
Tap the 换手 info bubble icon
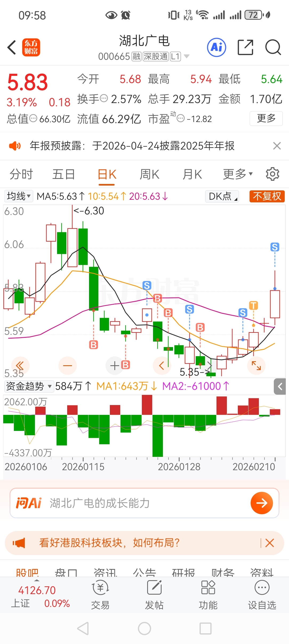click(x=104, y=98)
